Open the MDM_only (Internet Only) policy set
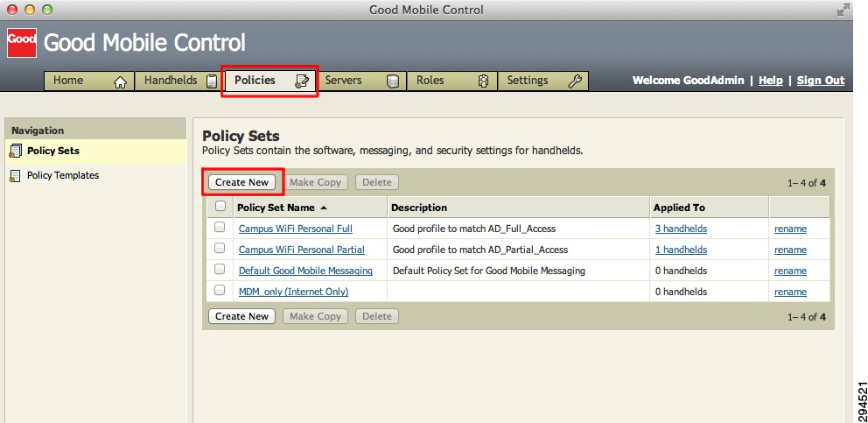 pos(293,292)
